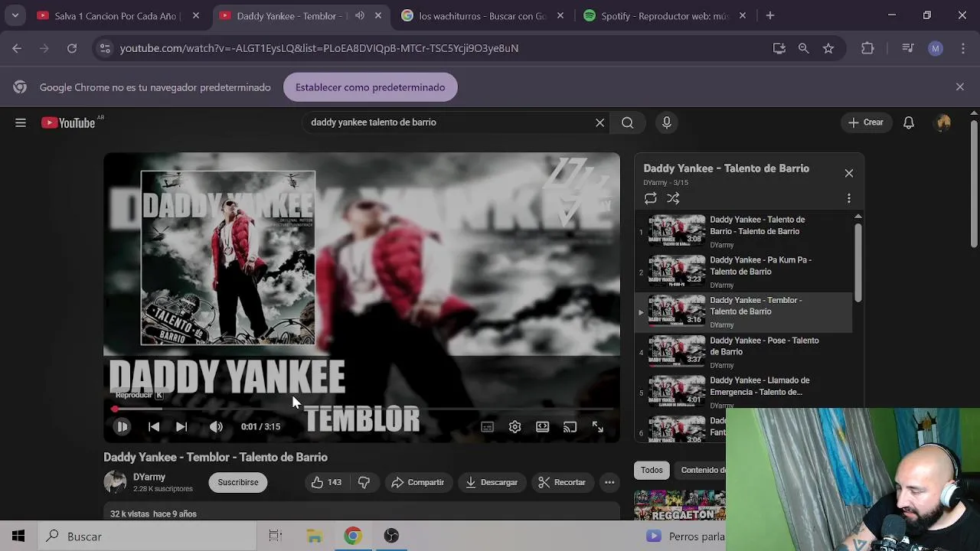
Task: Open YouTube notifications bell
Action: pyautogui.click(x=909, y=122)
